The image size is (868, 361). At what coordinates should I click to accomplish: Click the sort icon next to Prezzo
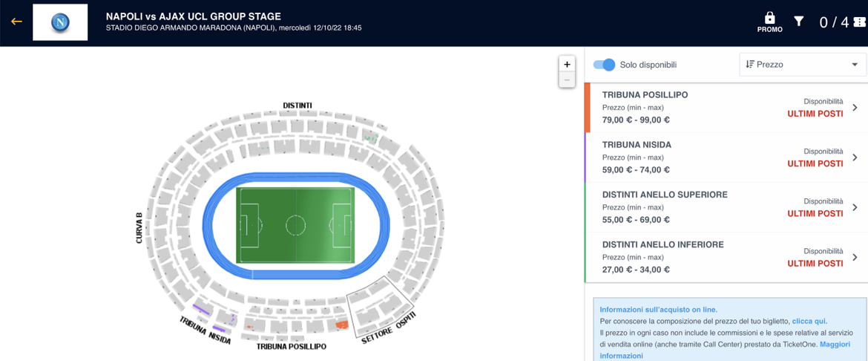point(750,65)
